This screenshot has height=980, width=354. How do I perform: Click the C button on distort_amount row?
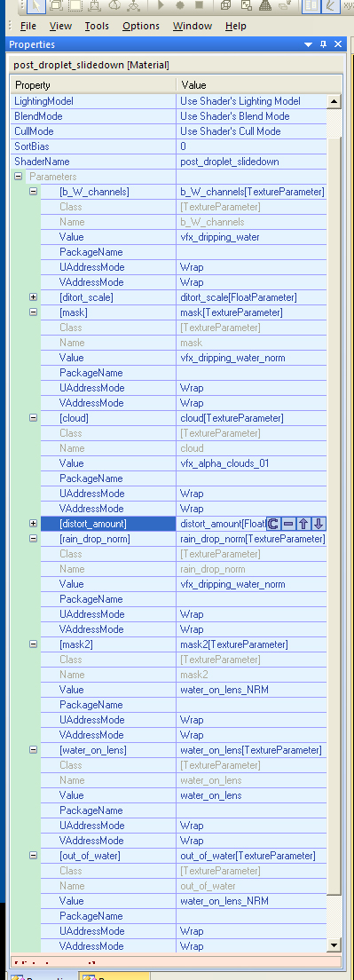click(273, 524)
